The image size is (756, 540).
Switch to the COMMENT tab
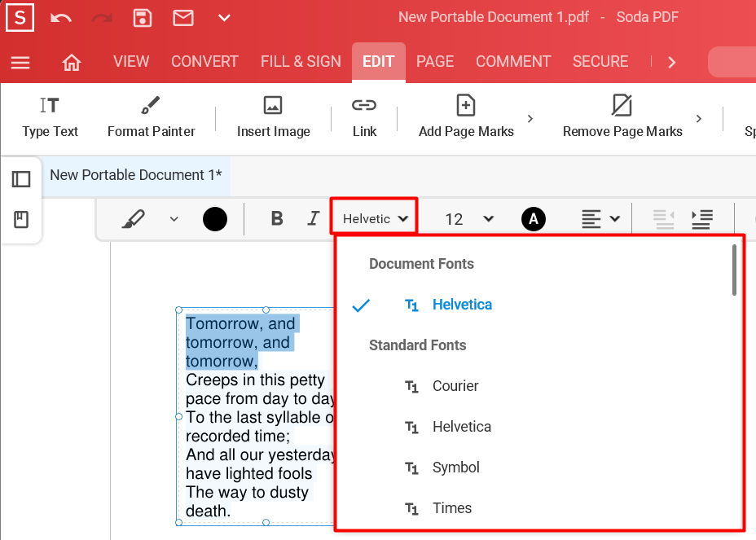513,61
